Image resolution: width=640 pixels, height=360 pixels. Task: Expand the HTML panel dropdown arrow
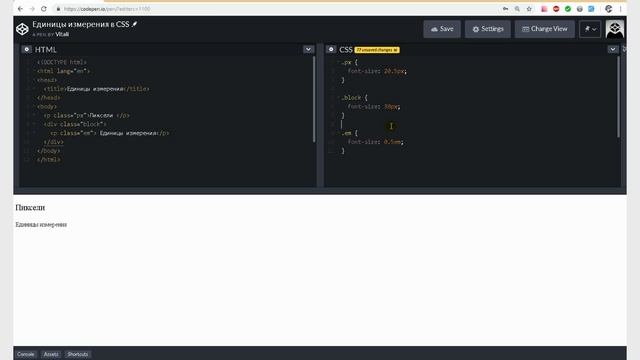point(308,49)
